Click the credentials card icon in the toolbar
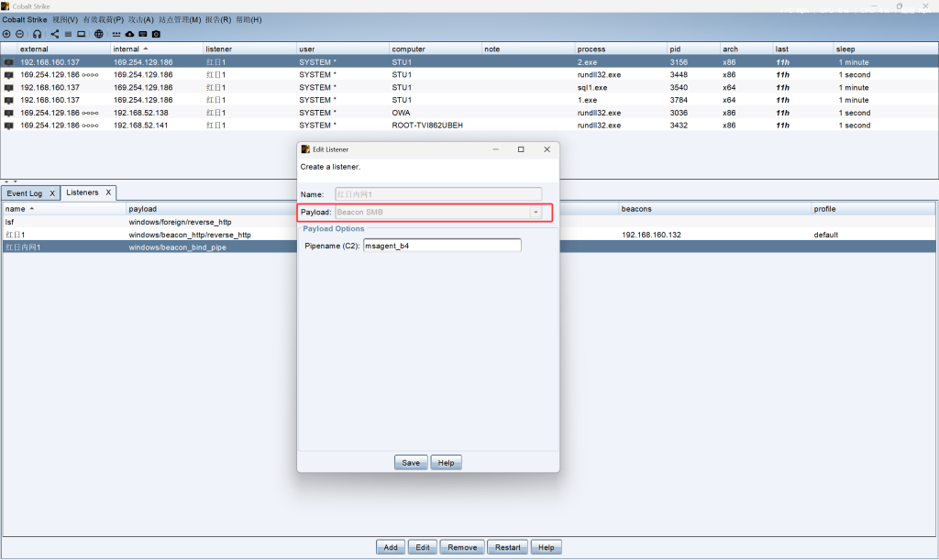 (x=142, y=34)
